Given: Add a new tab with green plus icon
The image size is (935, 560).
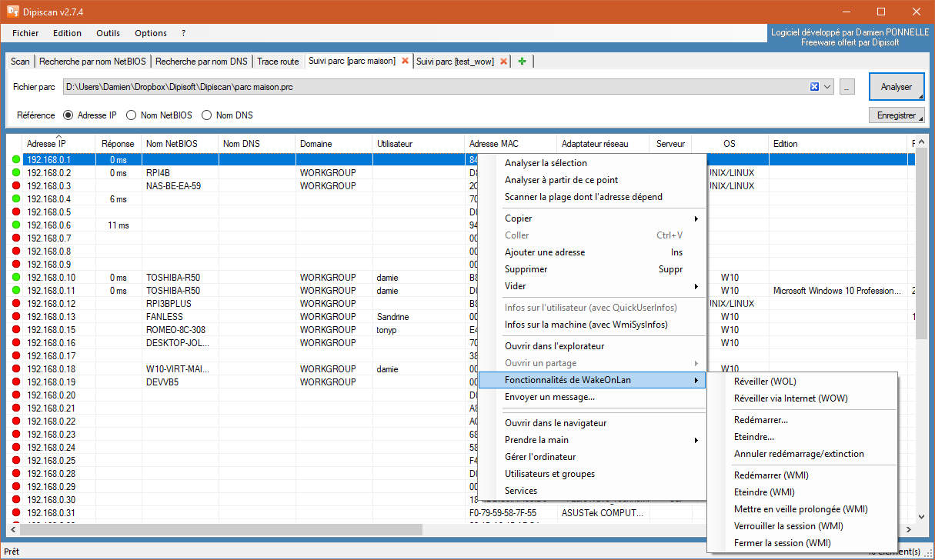Looking at the screenshot, I should (523, 62).
